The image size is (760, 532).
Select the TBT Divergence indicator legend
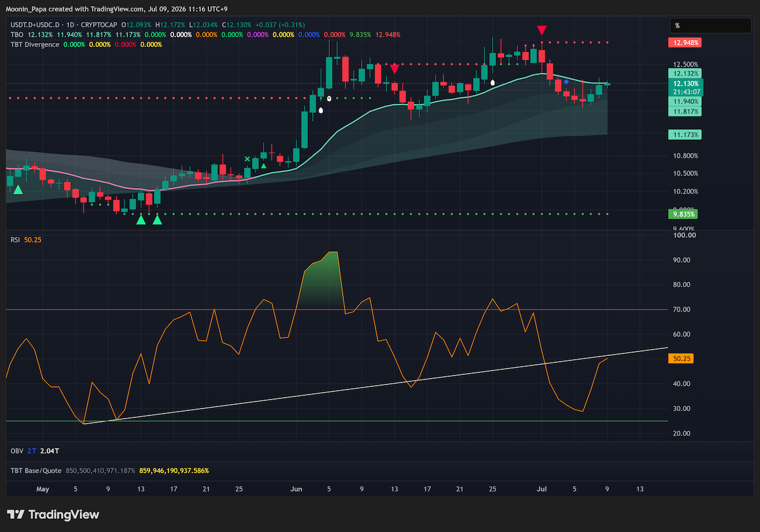35,44
